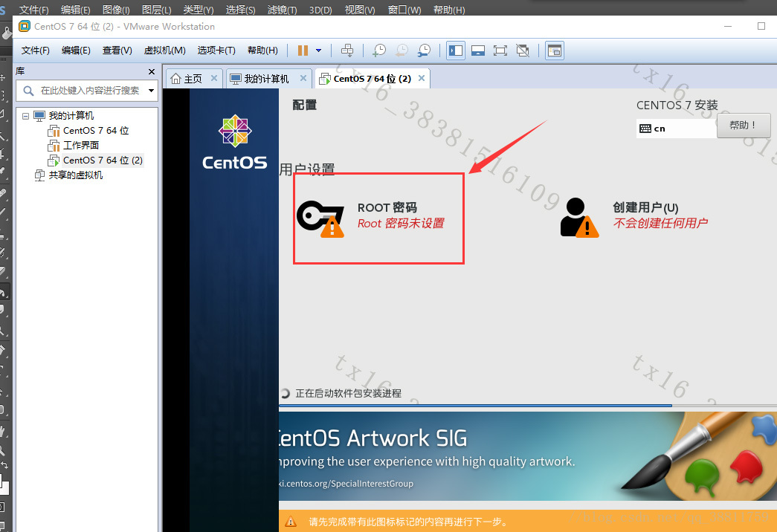Click the 创建用户 person icon

pos(579,218)
